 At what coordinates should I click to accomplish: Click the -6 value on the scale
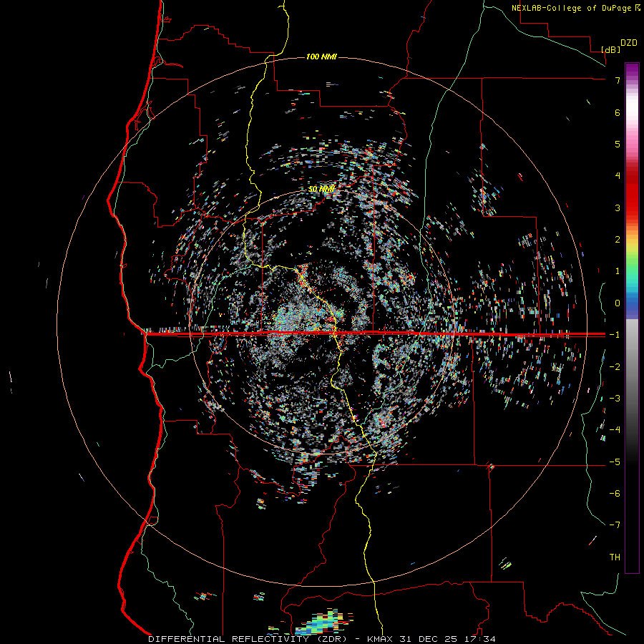615,494
